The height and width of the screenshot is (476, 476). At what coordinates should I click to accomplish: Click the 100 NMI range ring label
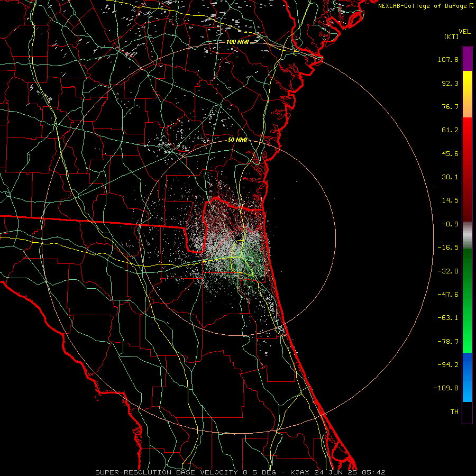coord(237,42)
